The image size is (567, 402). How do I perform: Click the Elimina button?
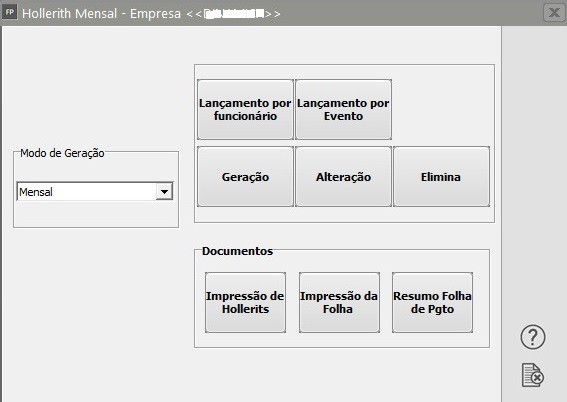tap(441, 177)
